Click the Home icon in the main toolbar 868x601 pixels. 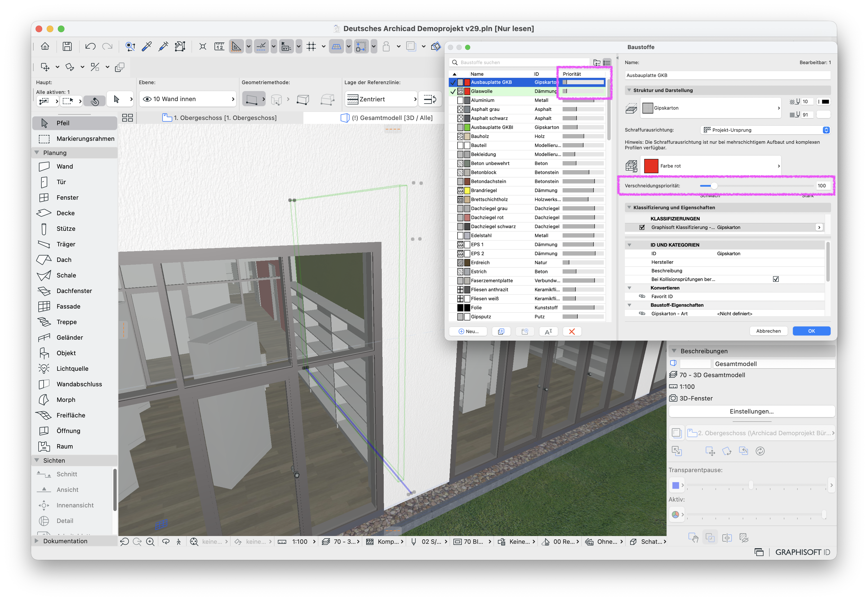[x=45, y=46]
